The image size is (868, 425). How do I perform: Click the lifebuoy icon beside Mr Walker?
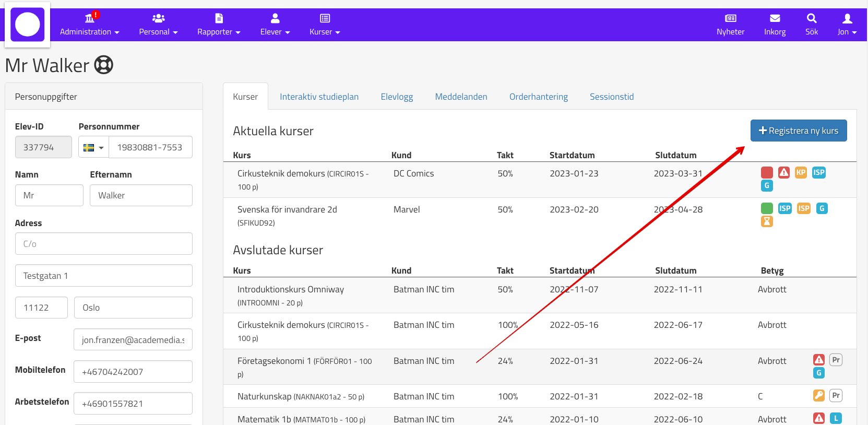pos(103,65)
